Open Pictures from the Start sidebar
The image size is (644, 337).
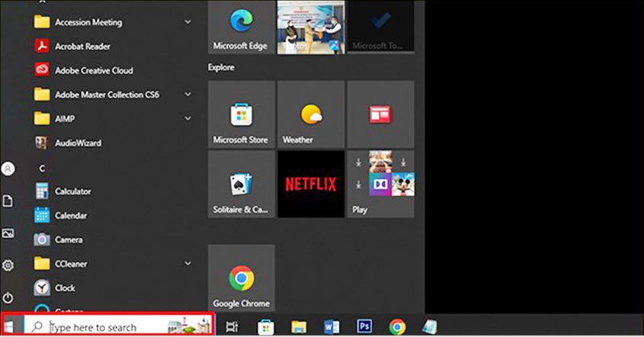[x=8, y=233]
